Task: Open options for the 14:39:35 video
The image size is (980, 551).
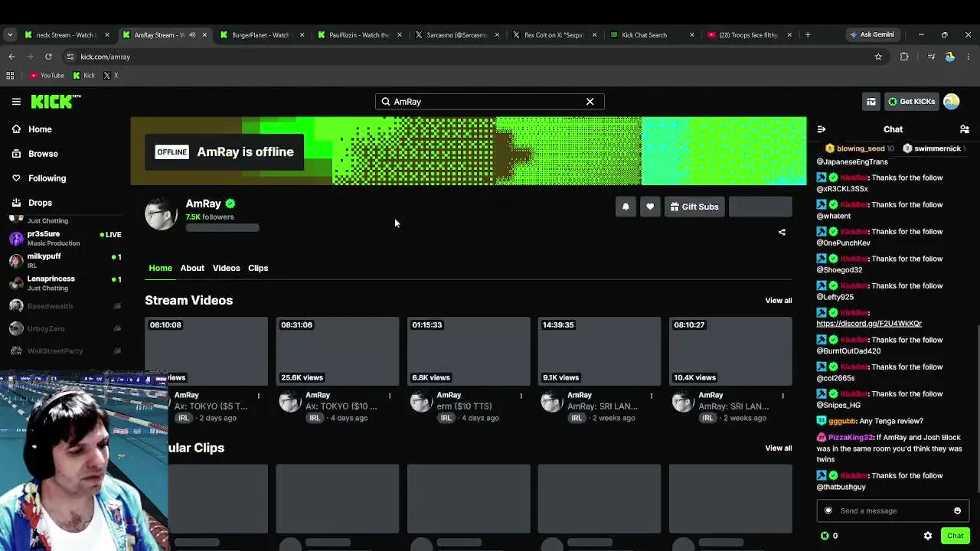Action: (652, 396)
